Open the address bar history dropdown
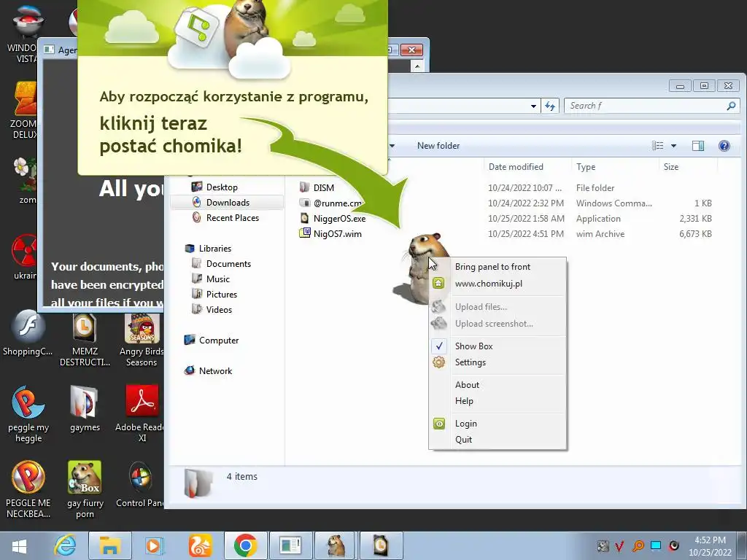 pos(533,106)
